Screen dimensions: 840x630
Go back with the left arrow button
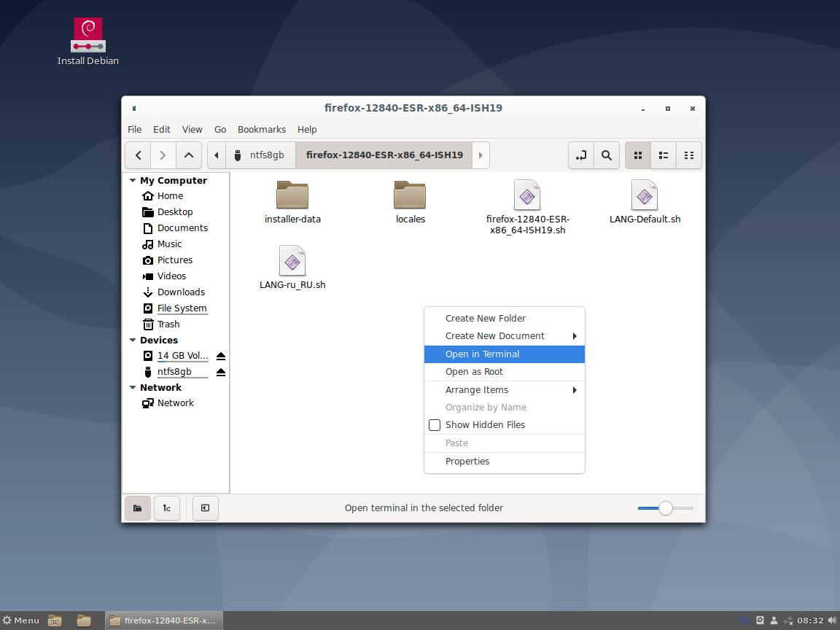pyautogui.click(x=139, y=155)
